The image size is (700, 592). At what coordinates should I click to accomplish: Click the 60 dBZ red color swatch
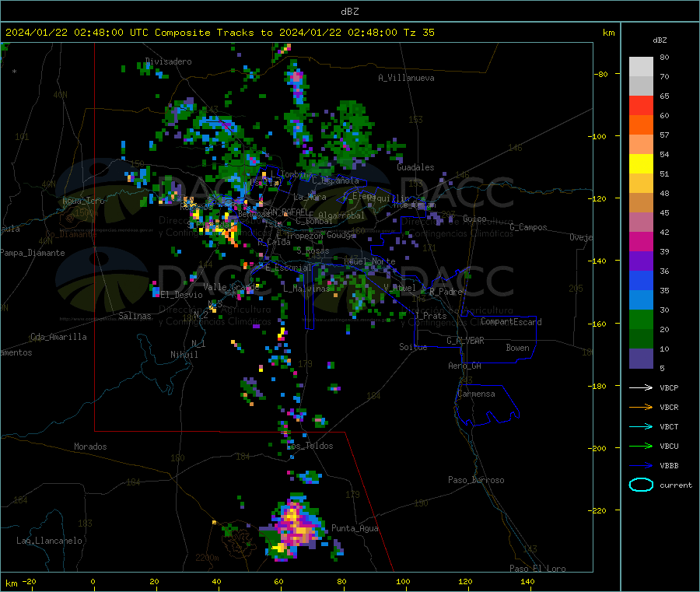pyautogui.click(x=641, y=105)
